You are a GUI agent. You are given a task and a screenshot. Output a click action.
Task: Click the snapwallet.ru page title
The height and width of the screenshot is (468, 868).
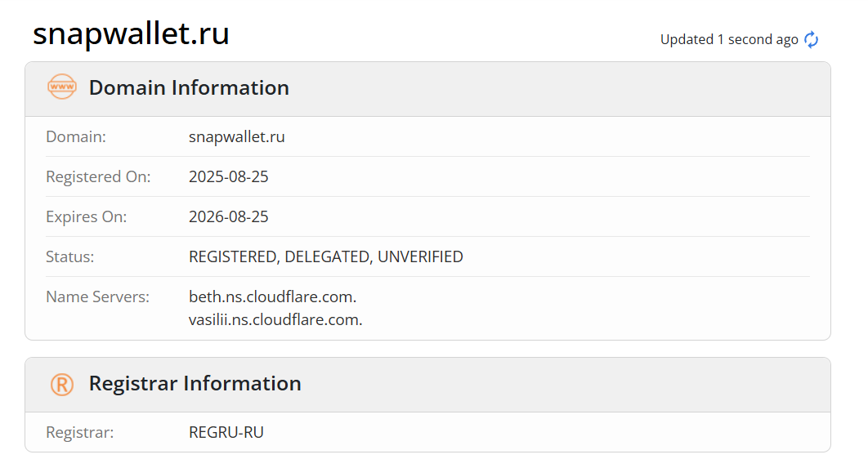point(131,33)
